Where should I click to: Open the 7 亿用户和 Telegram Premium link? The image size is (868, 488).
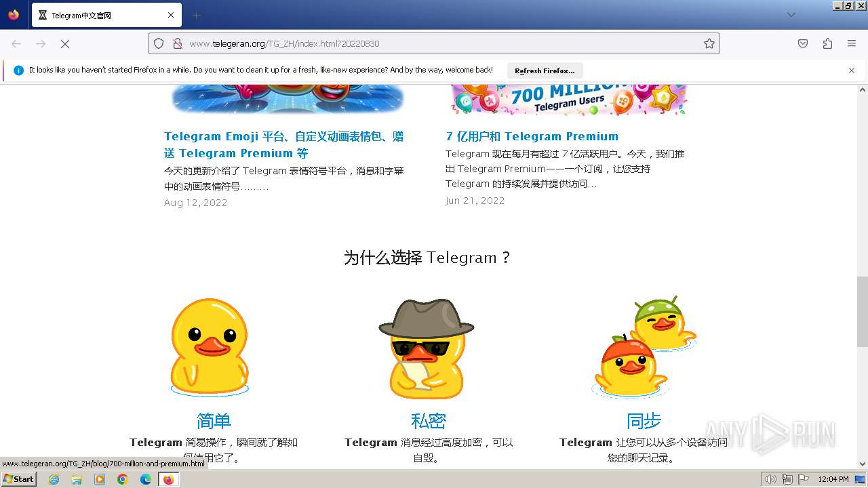(532, 136)
